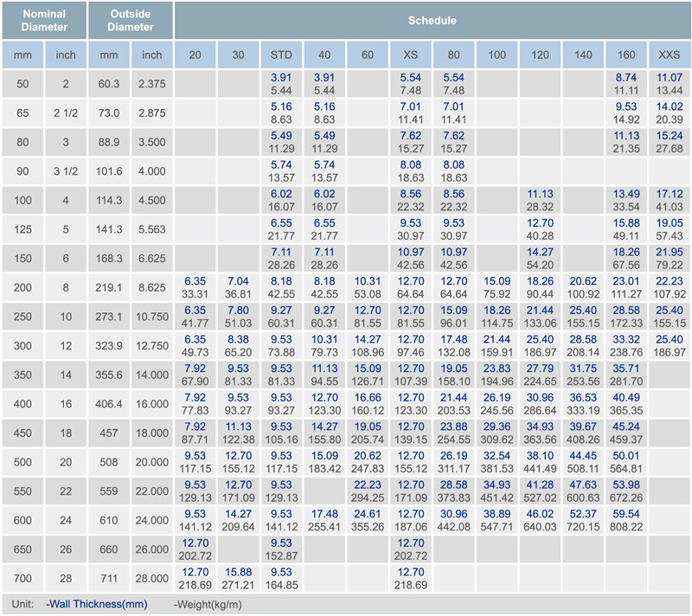692x616 pixels.
Task: Click the XXS weight 27.68
Action: (x=669, y=149)
